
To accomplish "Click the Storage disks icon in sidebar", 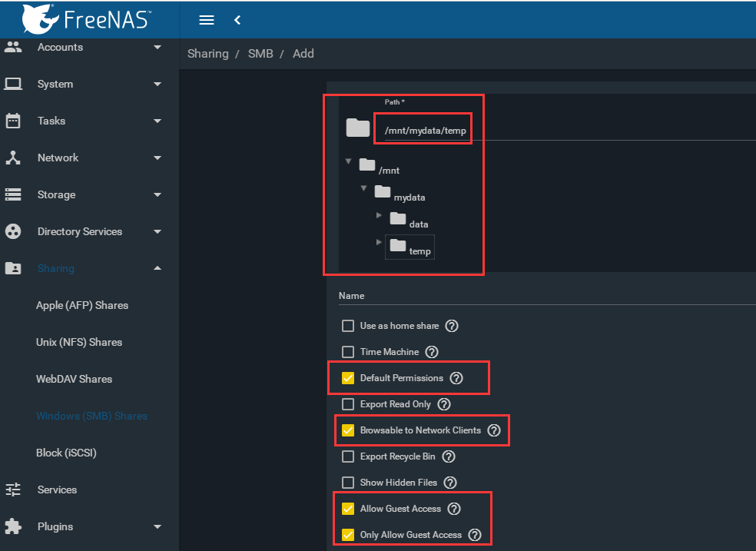I will point(13,194).
